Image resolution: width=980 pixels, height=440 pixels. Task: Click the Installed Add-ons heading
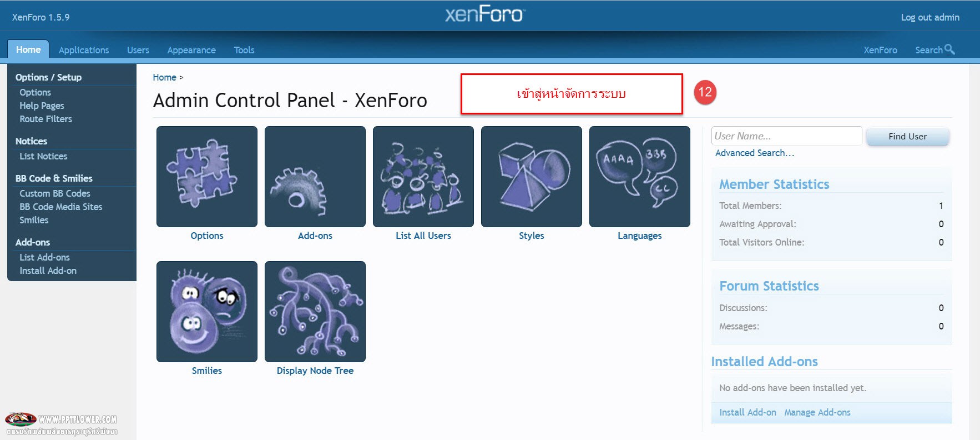(764, 362)
